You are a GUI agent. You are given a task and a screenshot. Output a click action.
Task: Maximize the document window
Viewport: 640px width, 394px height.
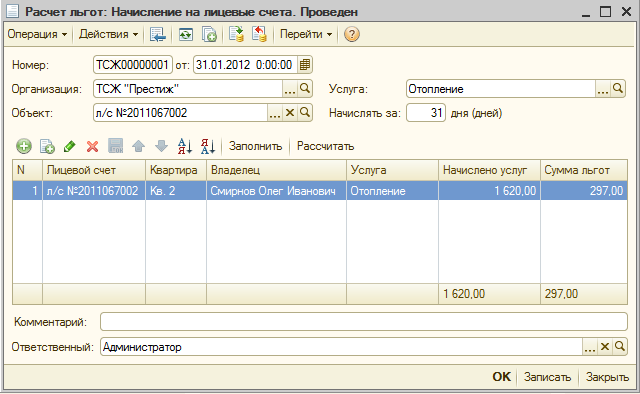(606, 11)
